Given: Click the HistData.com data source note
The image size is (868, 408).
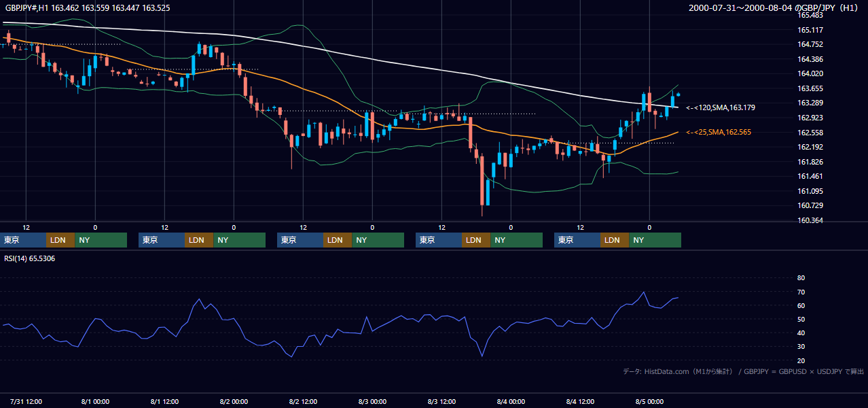Looking at the screenshot, I should pyautogui.click(x=743, y=371).
